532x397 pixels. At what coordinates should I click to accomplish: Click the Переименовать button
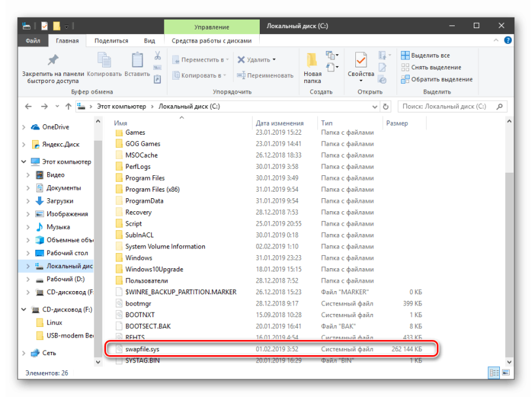click(x=265, y=75)
